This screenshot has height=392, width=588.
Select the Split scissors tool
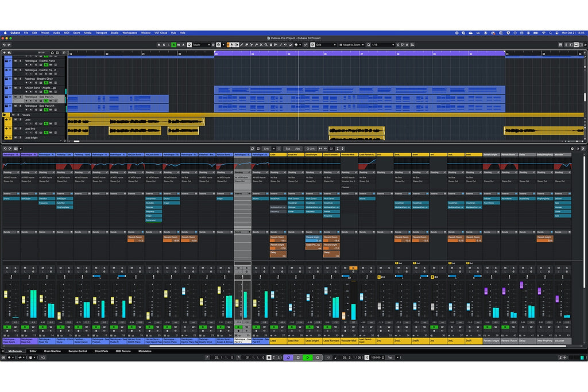tap(252, 45)
